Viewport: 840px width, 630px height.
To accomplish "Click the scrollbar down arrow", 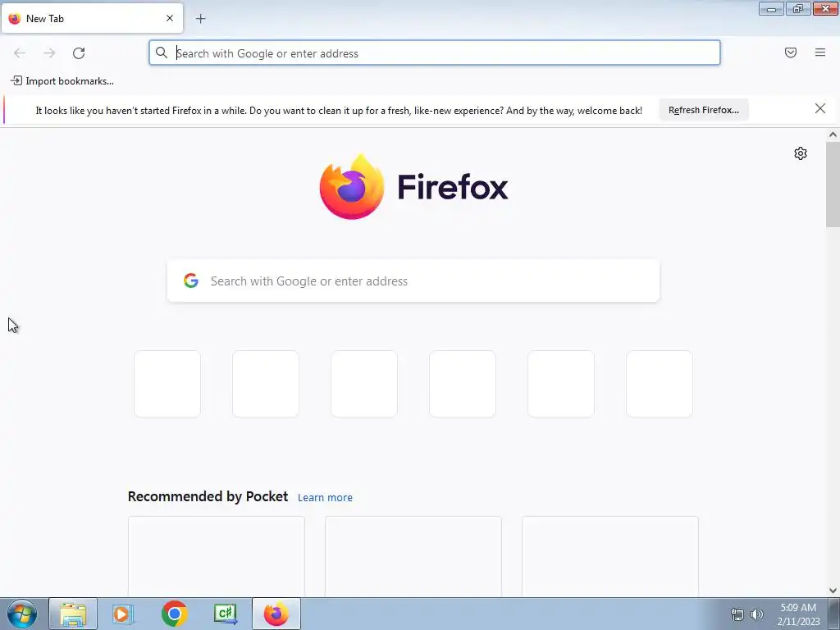I will (x=833, y=591).
